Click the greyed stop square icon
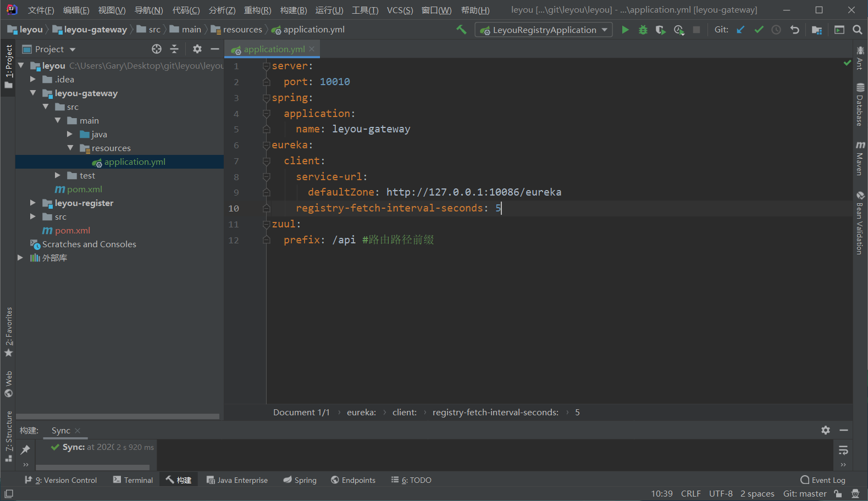Image resolution: width=868 pixels, height=501 pixels. (696, 30)
